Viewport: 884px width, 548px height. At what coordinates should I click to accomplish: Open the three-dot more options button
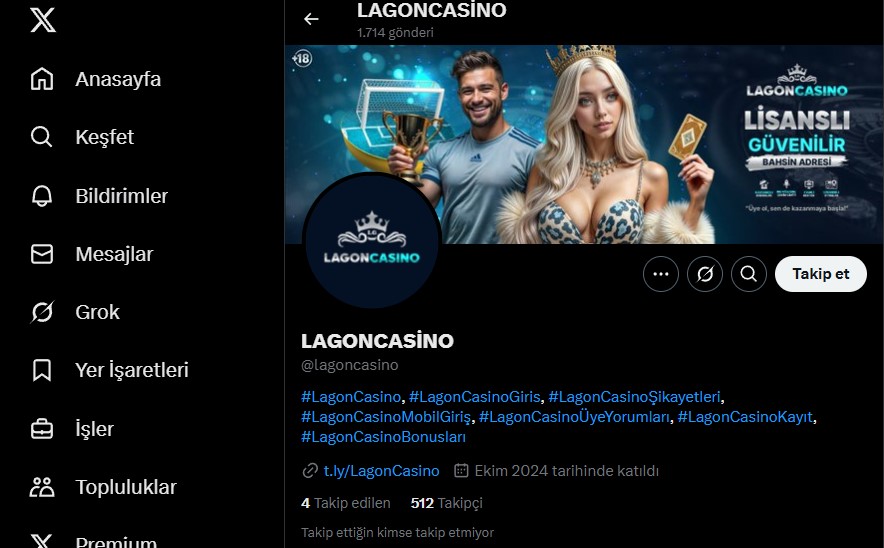point(661,274)
